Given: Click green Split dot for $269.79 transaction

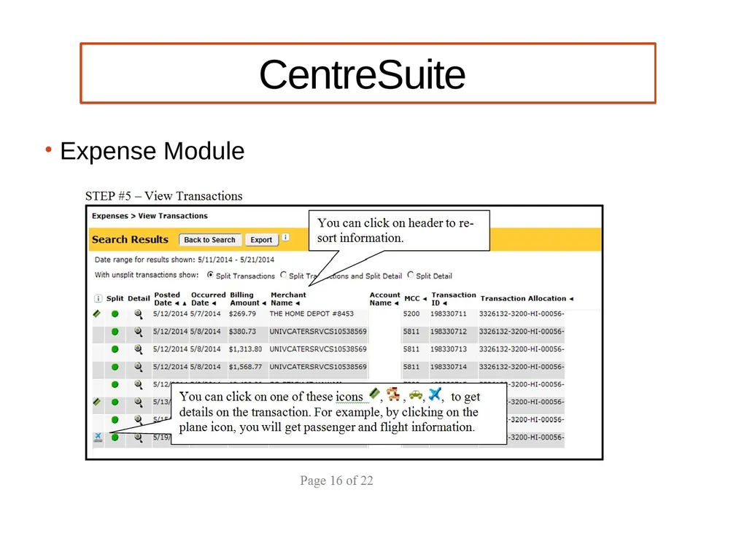Looking at the screenshot, I should coord(115,314).
